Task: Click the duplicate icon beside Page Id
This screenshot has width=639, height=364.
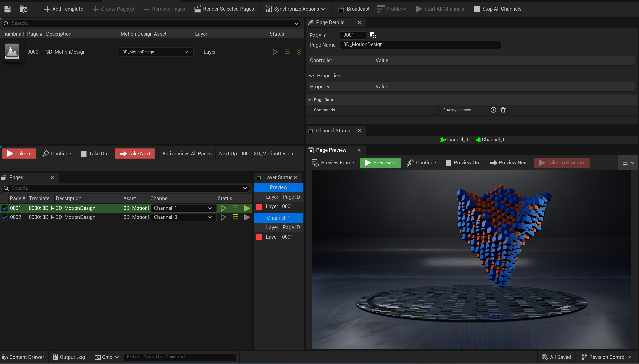Action: click(373, 35)
